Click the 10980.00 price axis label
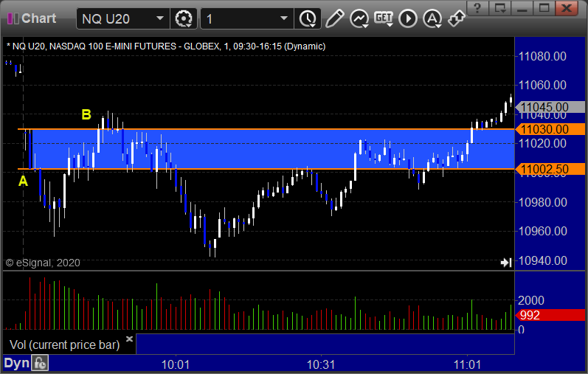Viewport: 588px width, 374px height. click(542, 202)
